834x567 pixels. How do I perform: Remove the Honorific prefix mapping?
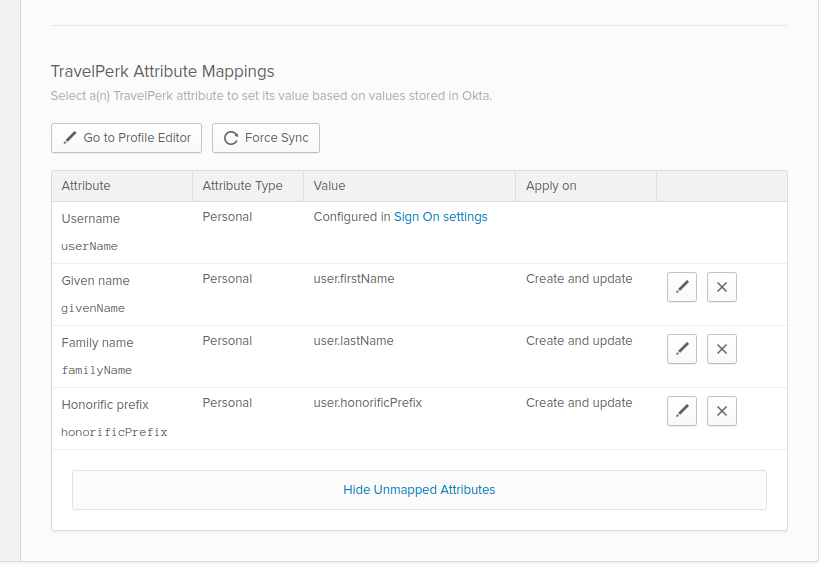click(x=722, y=411)
